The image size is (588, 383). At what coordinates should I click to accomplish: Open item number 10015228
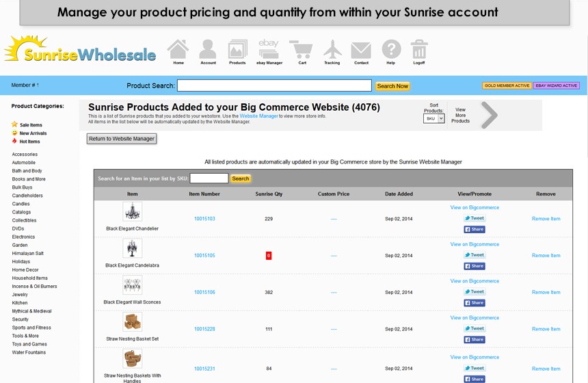point(204,329)
